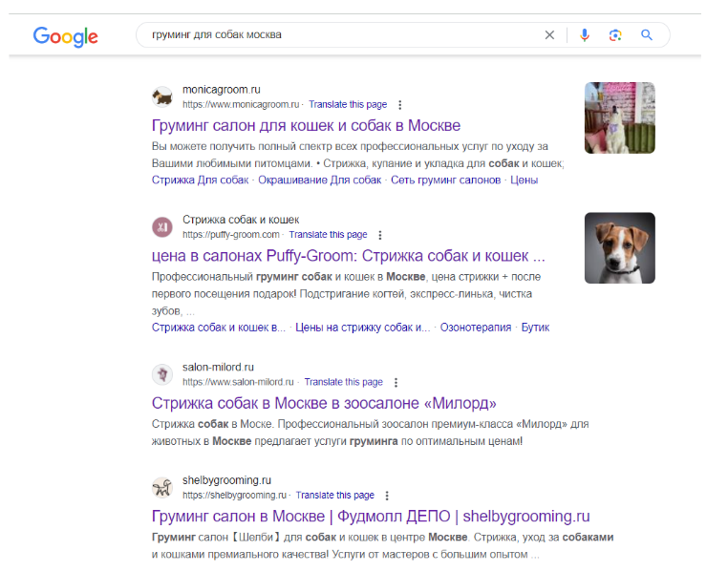This screenshot has height=572, width=728.
Task: Open the 'Цены на стрижку собак и...' sitelink
Action: tap(363, 328)
